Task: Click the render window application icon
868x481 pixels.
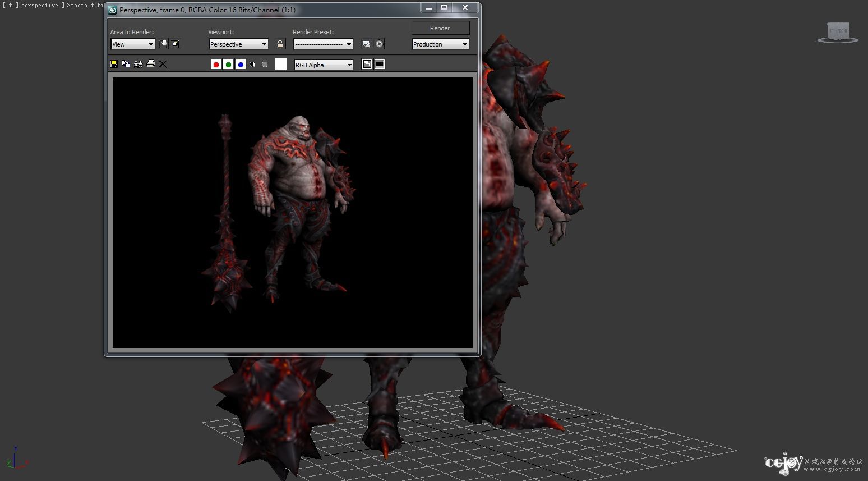Action: (x=112, y=10)
